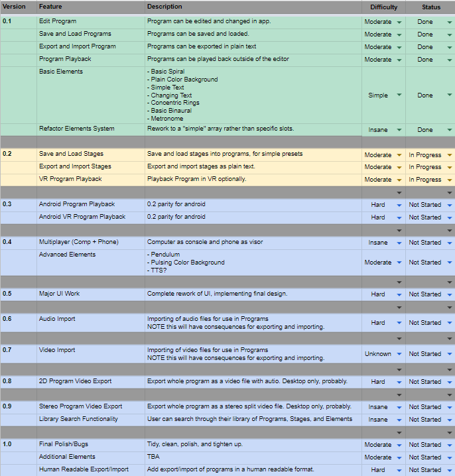Select the Multiplayer (Comp + Phone) cell
This screenshot has width=455, height=476.
(x=91, y=243)
